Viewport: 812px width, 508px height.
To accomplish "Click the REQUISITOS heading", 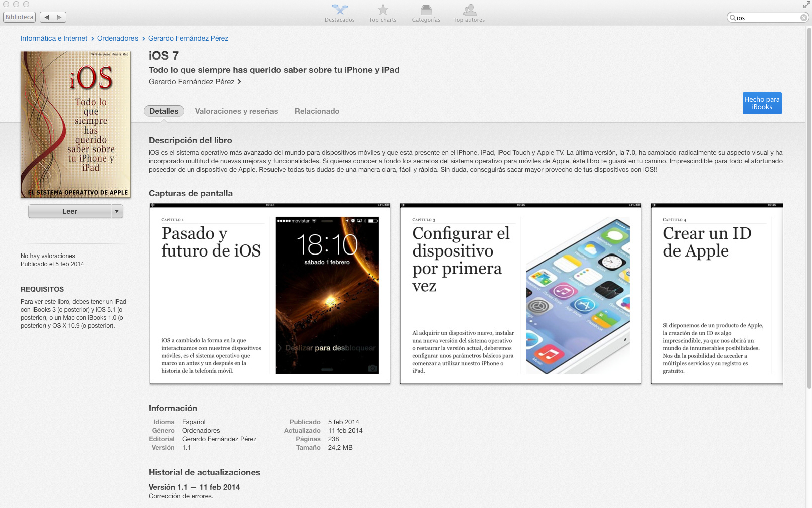I will [42, 289].
